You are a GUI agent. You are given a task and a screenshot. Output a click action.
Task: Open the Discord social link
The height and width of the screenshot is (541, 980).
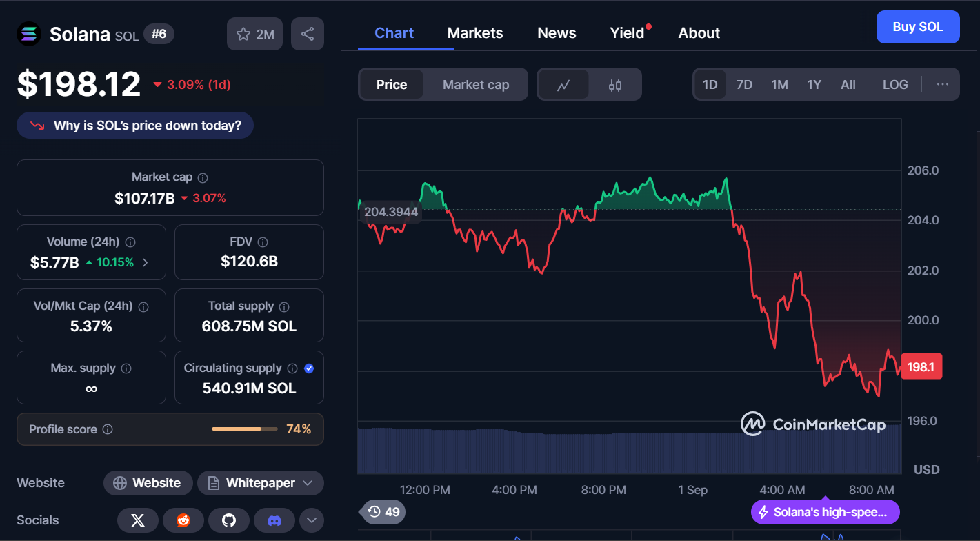(x=274, y=520)
